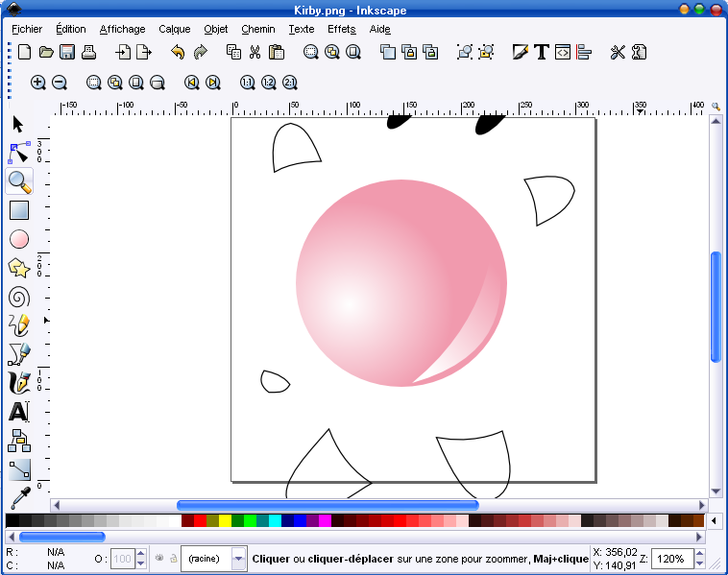Pick the black palette swatch
Screen dimensions: 728x575
12,520
